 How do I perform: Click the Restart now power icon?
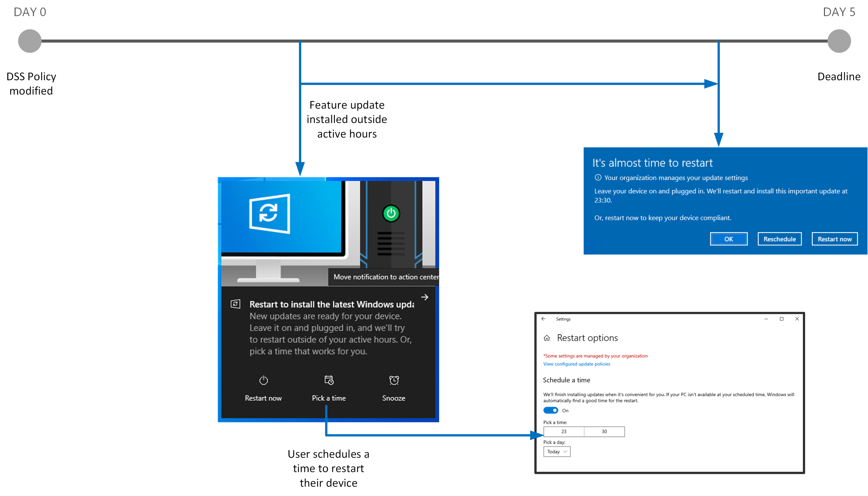pyautogui.click(x=263, y=380)
